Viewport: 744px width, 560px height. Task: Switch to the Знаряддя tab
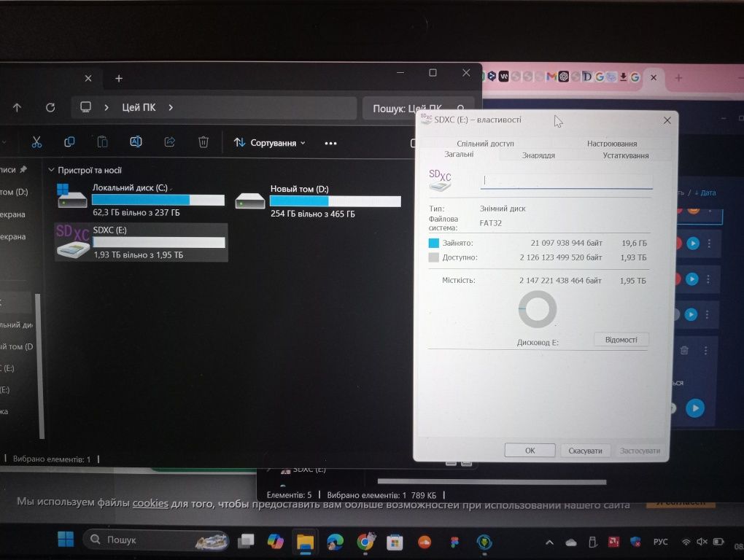[538, 155]
